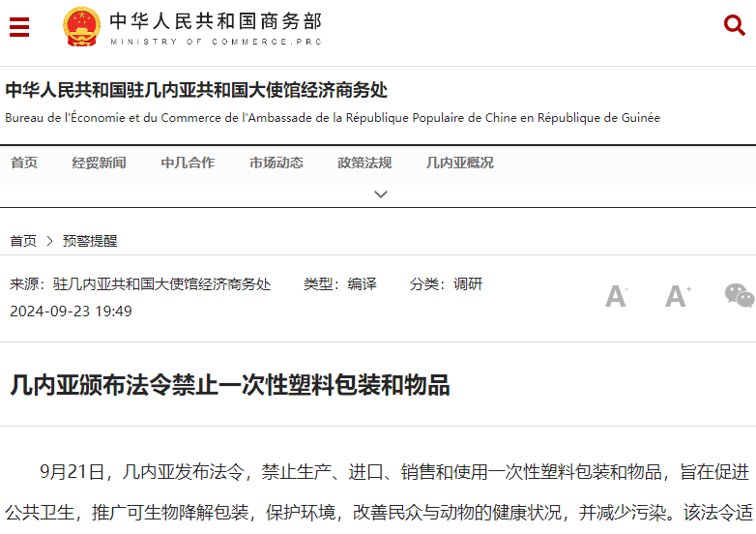Click the national emblem logo
756x534 pixels.
(81, 27)
